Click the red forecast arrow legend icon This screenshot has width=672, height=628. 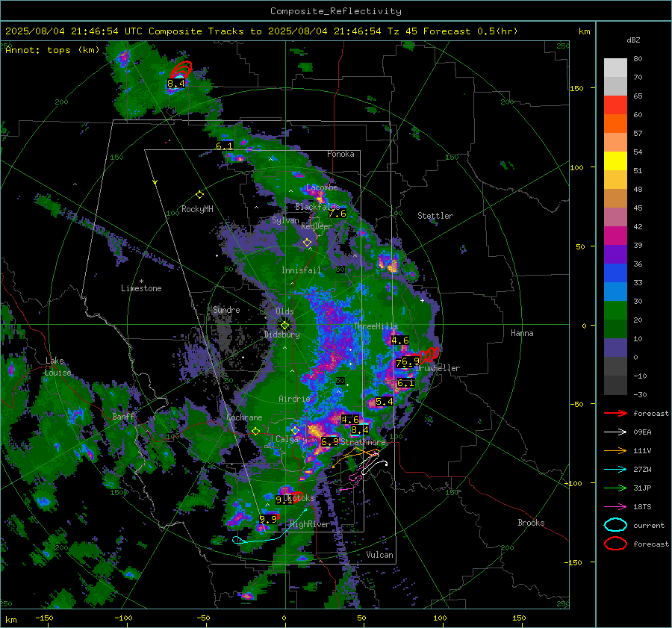pyautogui.click(x=615, y=413)
